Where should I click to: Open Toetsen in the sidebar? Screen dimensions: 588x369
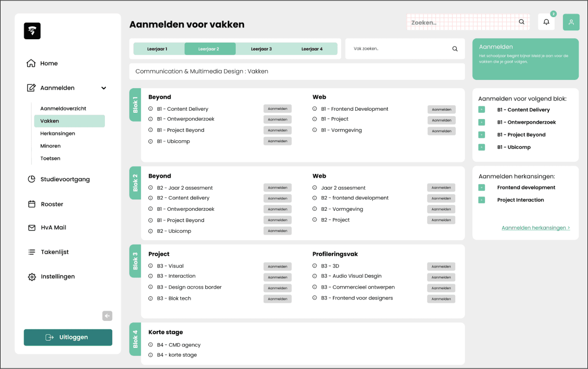(x=50, y=158)
